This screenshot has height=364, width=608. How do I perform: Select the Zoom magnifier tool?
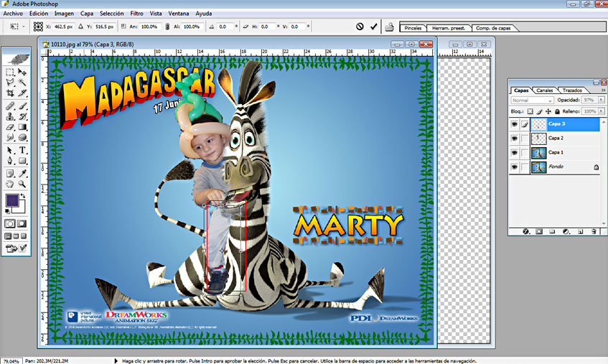pos(22,184)
